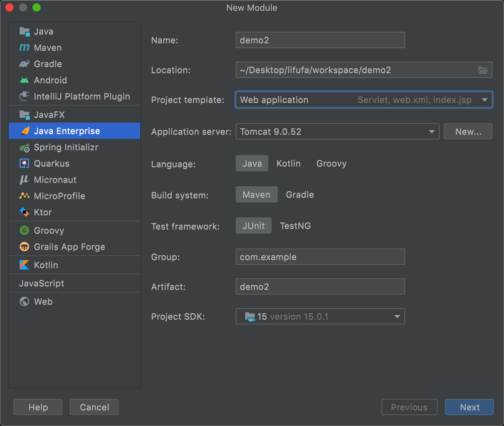Click the Micronaut mu icon
Image resolution: width=504 pixels, height=426 pixels.
pyautogui.click(x=24, y=180)
